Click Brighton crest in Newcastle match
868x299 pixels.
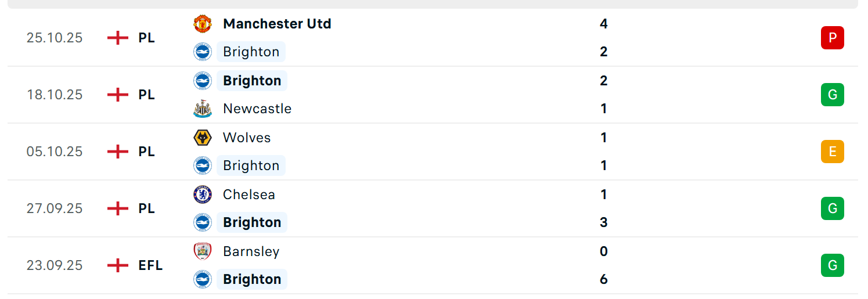coord(203,81)
